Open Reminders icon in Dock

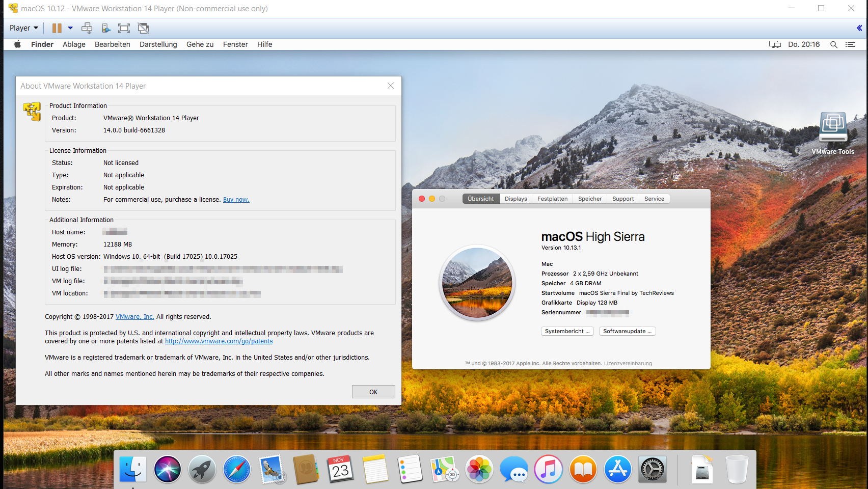[410, 469]
